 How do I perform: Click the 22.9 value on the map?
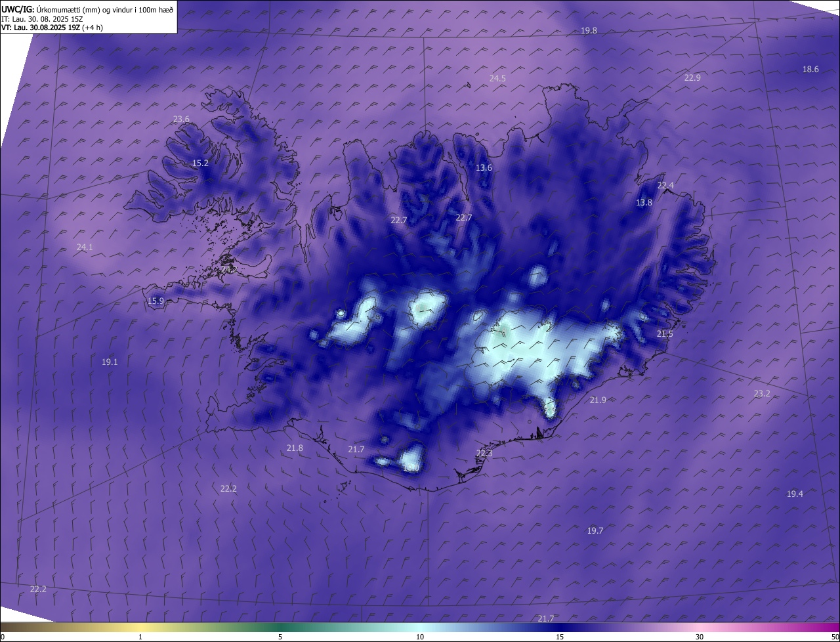(x=692, y=77)
